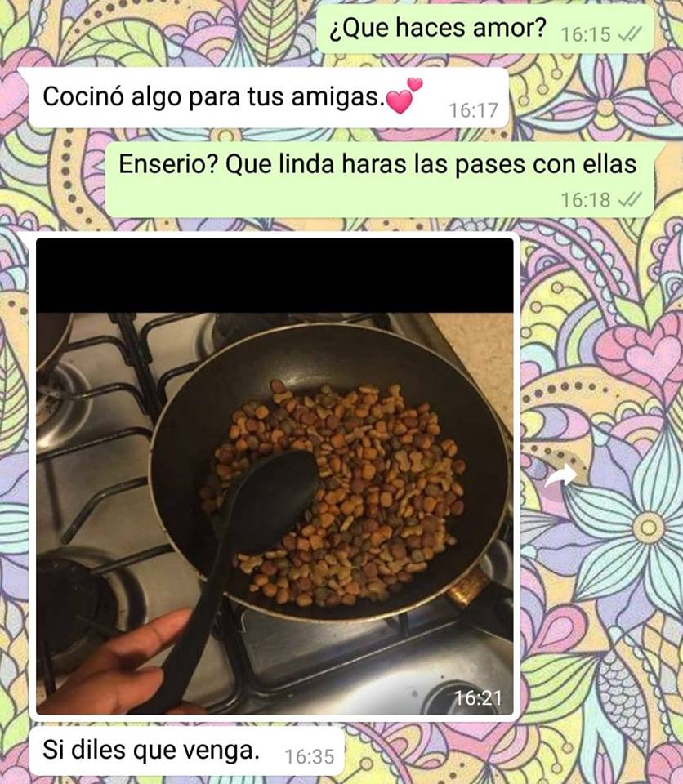Click the 16:35 timestamp

(x=309, y=756)
